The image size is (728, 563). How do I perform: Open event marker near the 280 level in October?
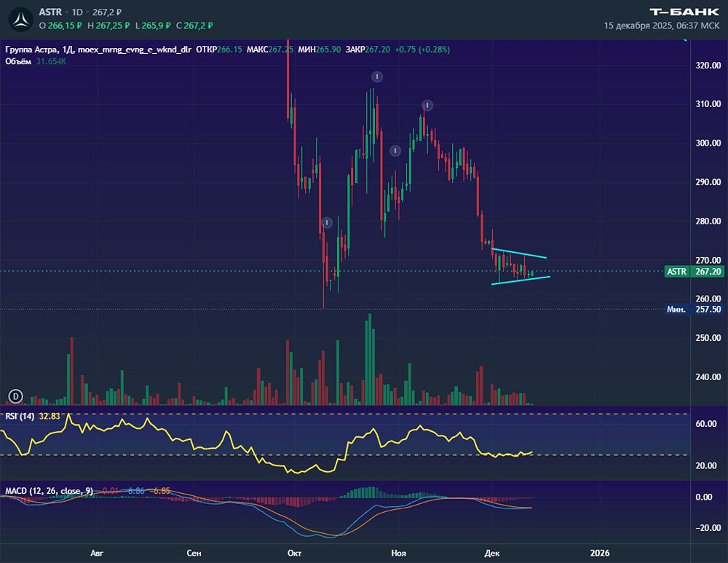click(x=327, y=223)
